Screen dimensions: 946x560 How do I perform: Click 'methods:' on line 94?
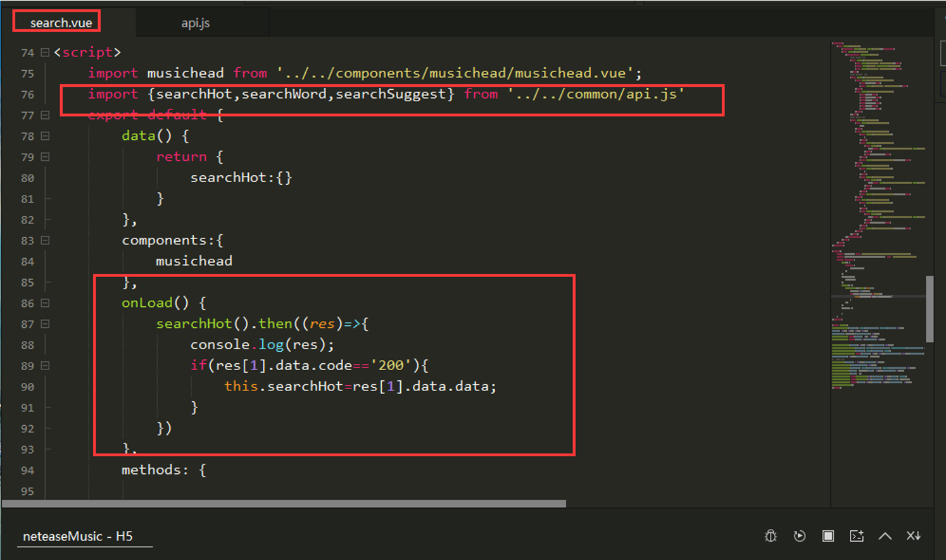tap(155, 470)
